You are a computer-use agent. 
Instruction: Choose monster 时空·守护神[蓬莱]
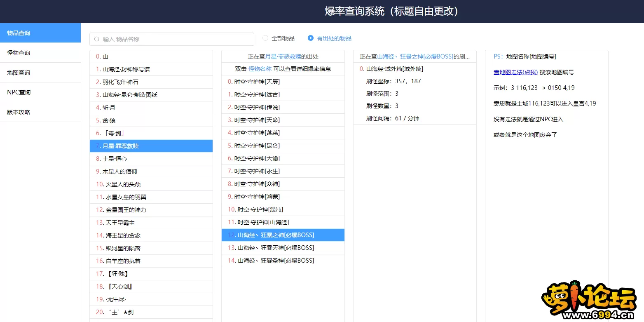tap(283, 133)
